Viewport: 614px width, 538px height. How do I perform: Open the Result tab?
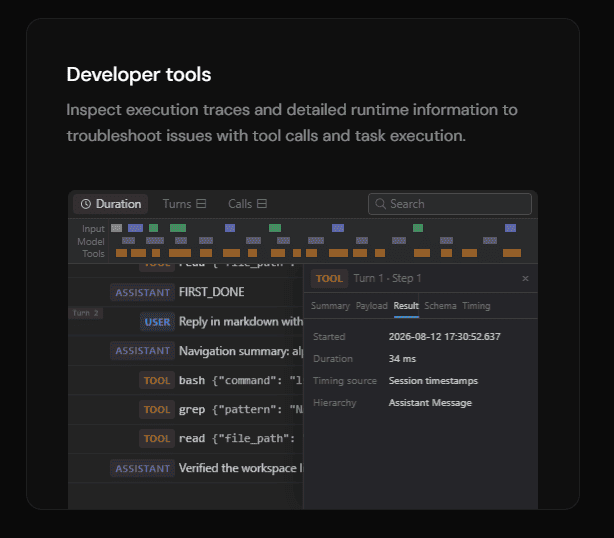click(x=406, y=306)
